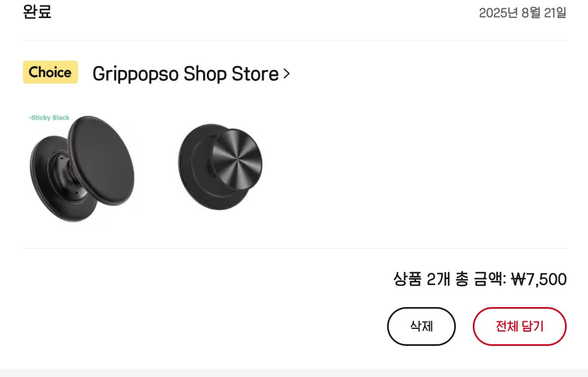Click the order date 2025년 8월 21일
Viewport: 588px width, 377px height.
click(x=522, y=13)
